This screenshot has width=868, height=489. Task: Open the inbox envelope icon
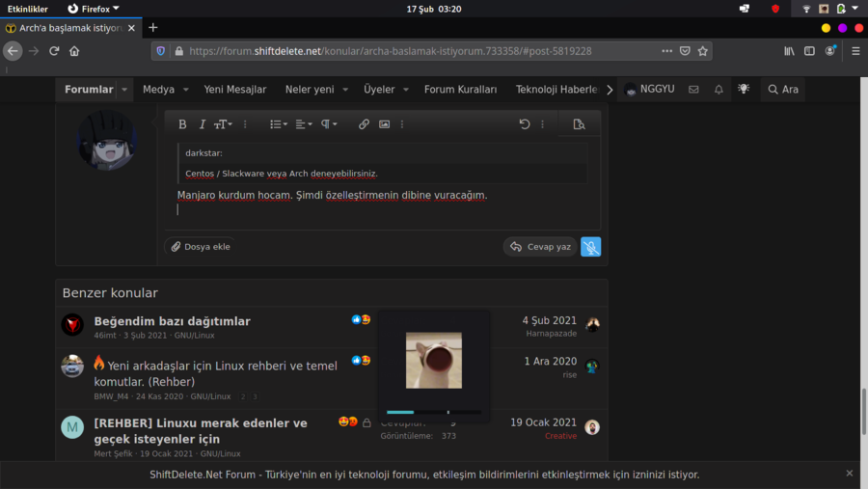693,89
